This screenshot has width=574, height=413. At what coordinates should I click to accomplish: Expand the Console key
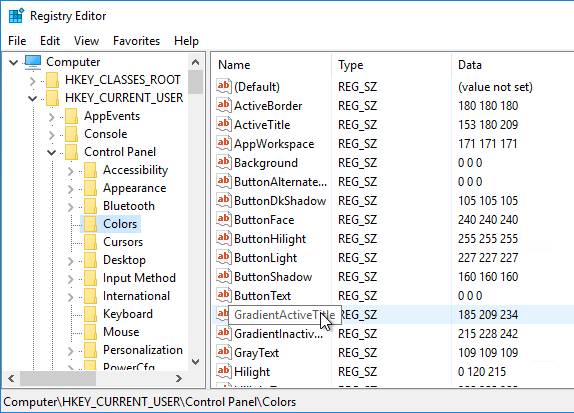pos(52,135)
